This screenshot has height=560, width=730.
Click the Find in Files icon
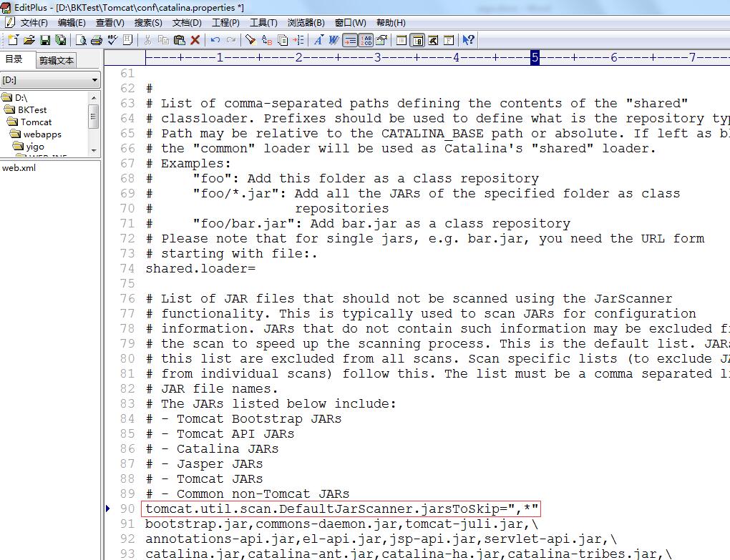coord(283,40)
